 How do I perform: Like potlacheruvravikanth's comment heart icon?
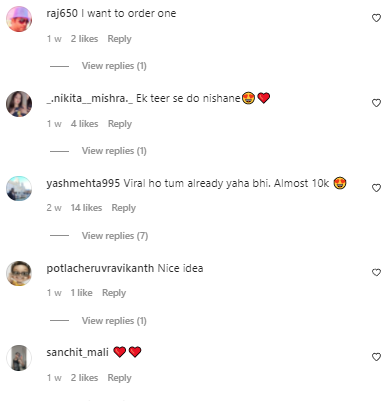(x=376, y=273)
